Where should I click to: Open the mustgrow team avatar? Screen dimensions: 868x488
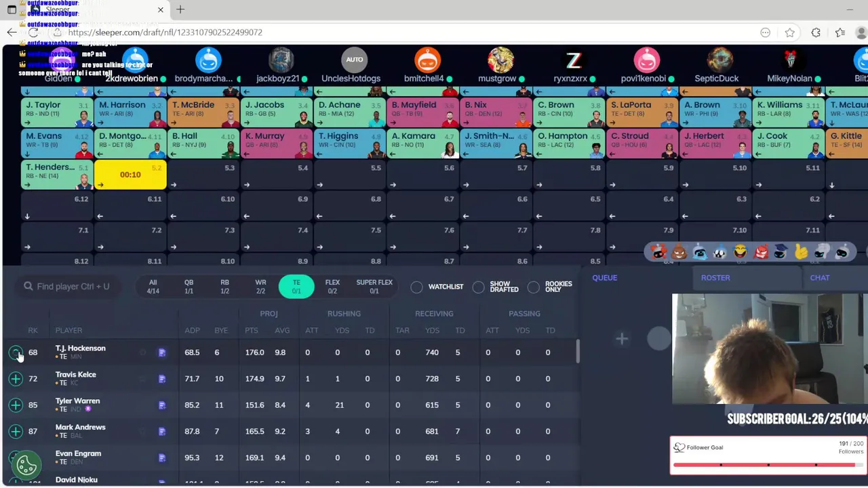click(x=500, y=60)
